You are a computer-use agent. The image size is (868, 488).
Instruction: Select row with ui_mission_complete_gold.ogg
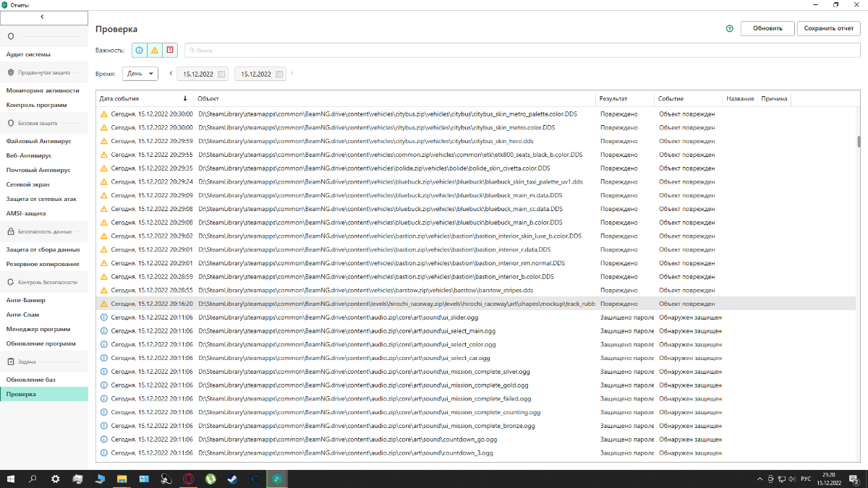[476, 385]
